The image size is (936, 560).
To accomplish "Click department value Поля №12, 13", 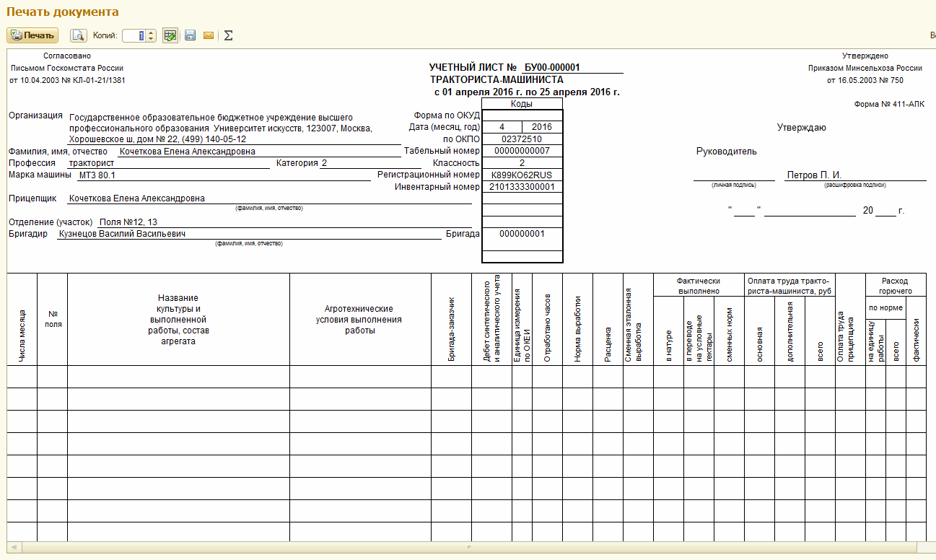I will (x=128, y=222).
